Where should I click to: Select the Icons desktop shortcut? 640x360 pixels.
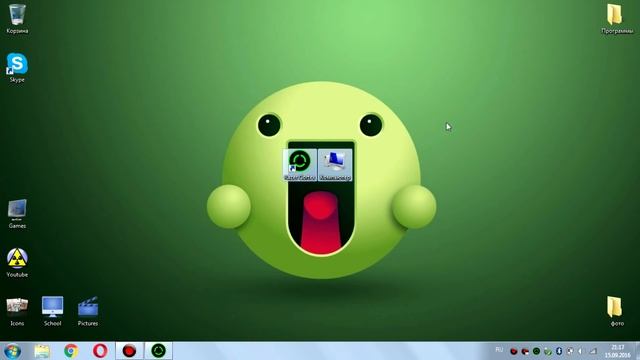pyautogui.click(x=17, y=312)
